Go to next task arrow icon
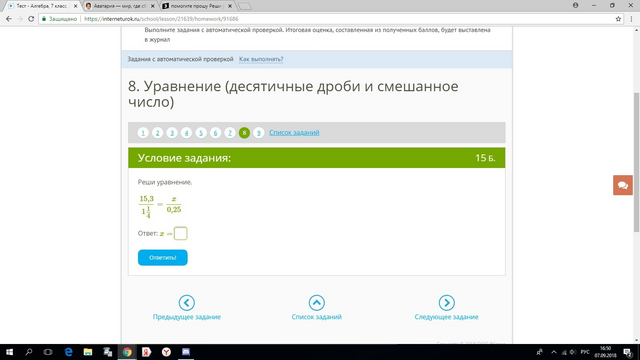This screenshot has width=640, height=360. pos(447,303)
